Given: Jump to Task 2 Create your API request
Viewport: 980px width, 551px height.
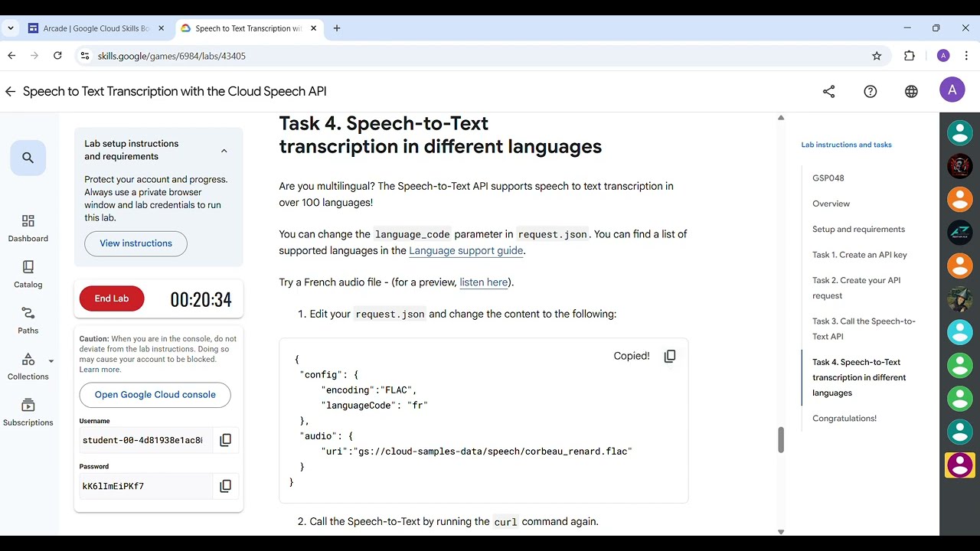Looking at the screenshot, I should (856, 288).
